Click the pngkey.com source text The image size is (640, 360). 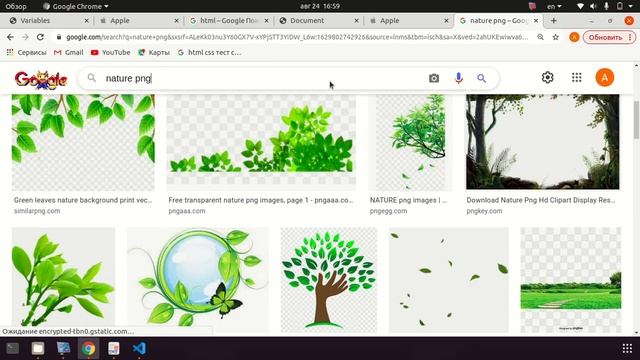tap(484, 211)
